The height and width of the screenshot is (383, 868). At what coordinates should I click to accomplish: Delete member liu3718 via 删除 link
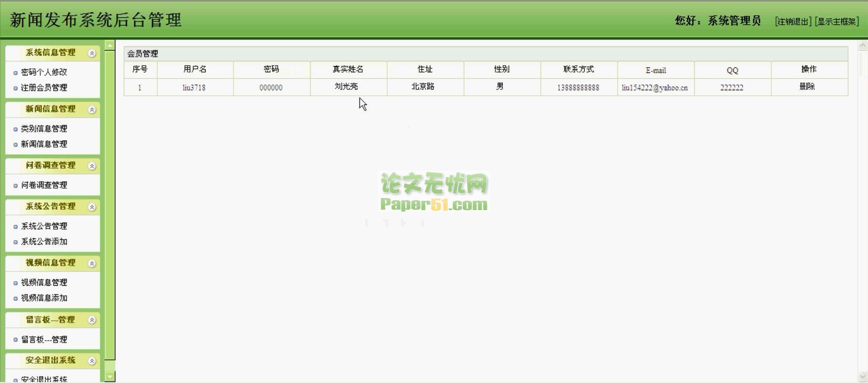coord(807,87)
